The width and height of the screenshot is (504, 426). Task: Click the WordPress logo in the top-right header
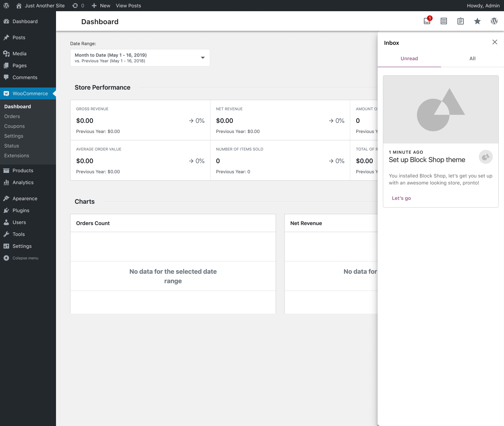tap(494, 21)
